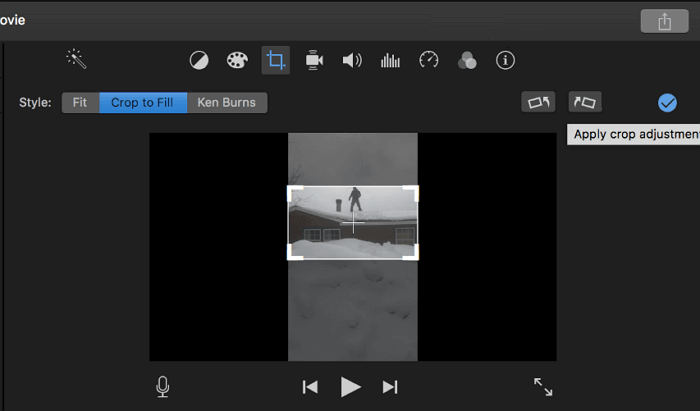Apply the crop adjustment with checkmark
Image resolution: width=700 pixels, height=411 pixels.
(x=667, y=102)
